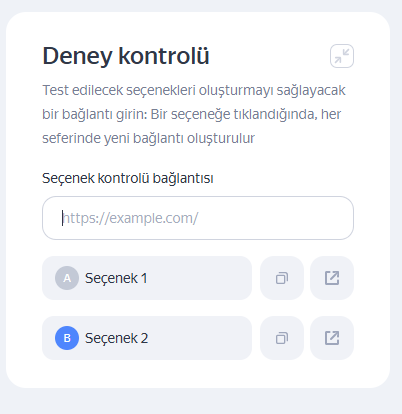Click the "Seçenek 2" text label
The height and width of the screenshot is (414, 402).
coord(116,338)
